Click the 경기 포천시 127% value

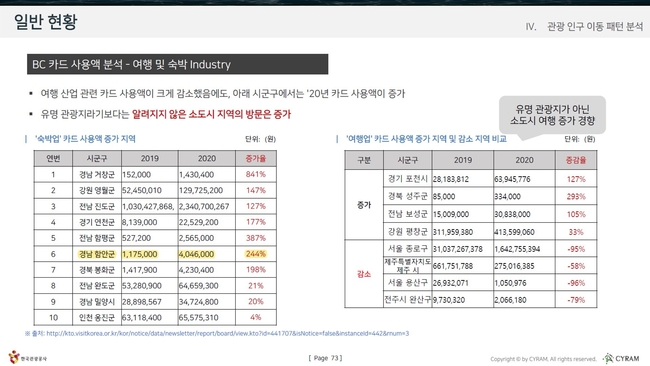[576, 179]
